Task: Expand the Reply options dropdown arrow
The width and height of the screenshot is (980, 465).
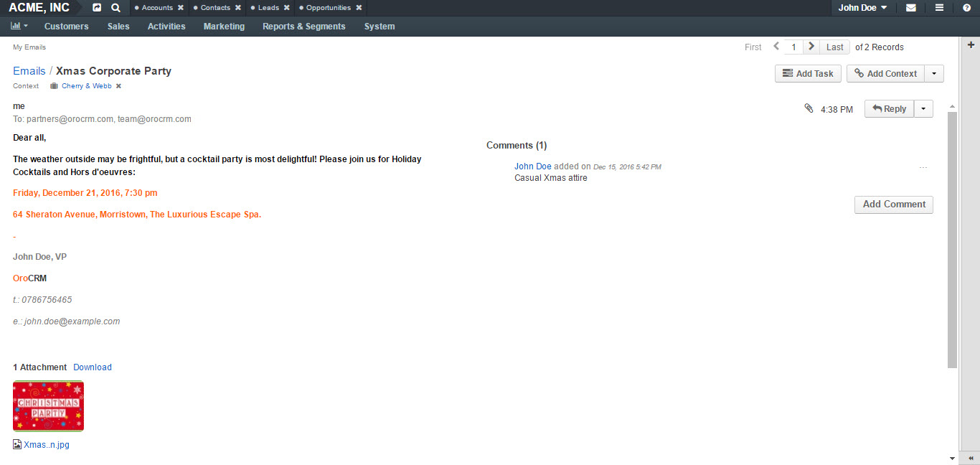Action: pyautogui.click(x=923, y=108)
